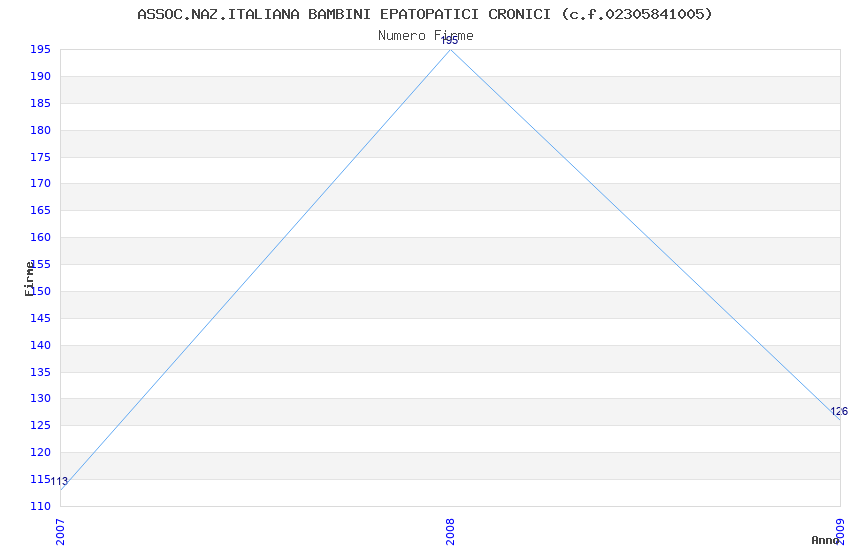Click y-axis value 110
Viewport: 850px width, 550px height.
40,506
